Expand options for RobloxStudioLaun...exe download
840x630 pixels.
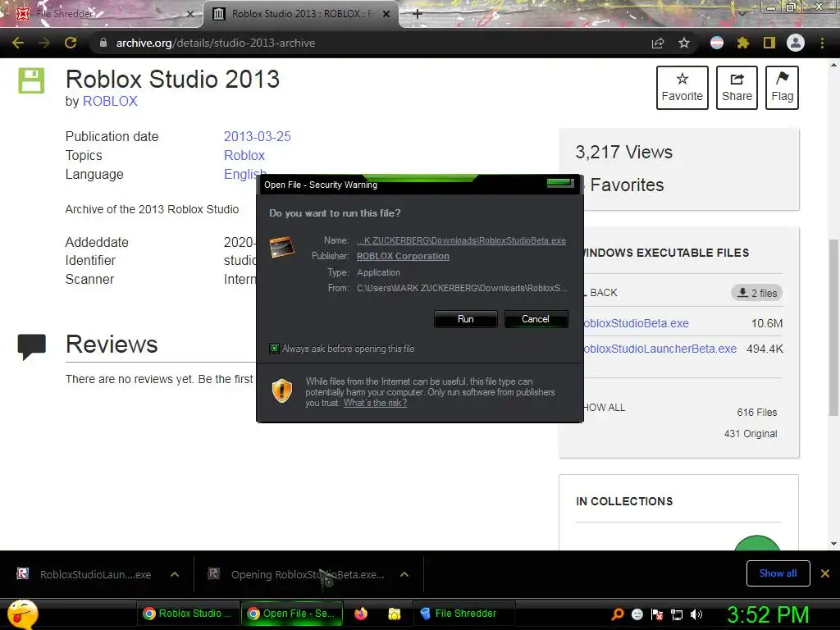[175, 574]
